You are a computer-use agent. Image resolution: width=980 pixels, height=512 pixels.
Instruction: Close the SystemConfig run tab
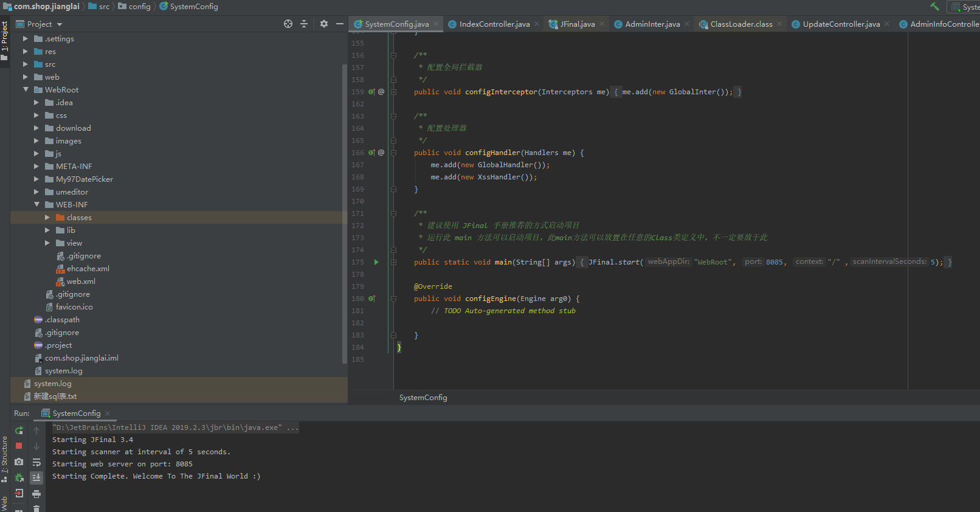(x=108, y=413)
